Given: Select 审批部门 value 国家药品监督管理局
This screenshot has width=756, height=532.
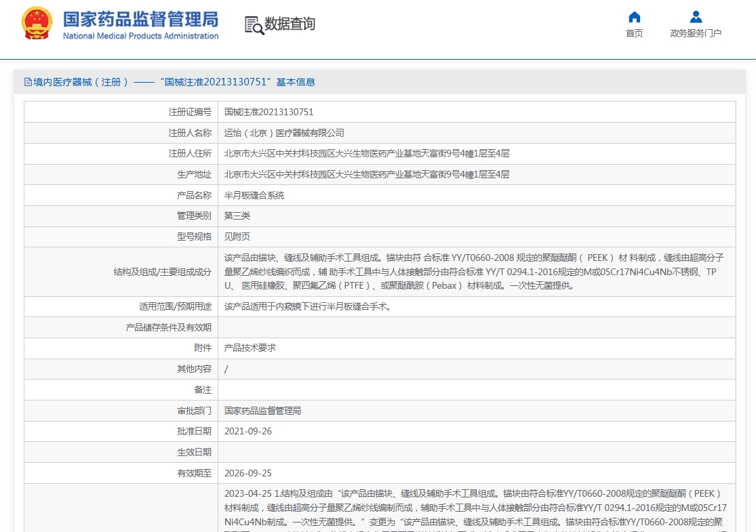Looking at the screenshot, I should (263, 411).
